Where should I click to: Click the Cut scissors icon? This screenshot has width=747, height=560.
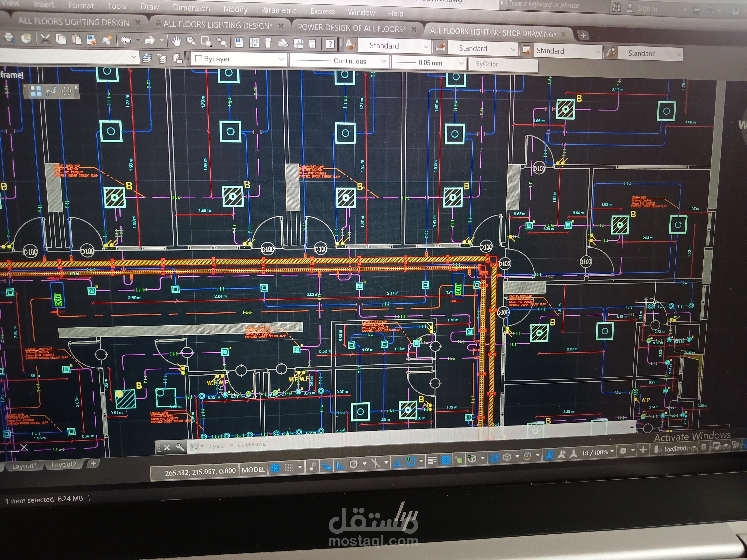[x=45, y=39]
